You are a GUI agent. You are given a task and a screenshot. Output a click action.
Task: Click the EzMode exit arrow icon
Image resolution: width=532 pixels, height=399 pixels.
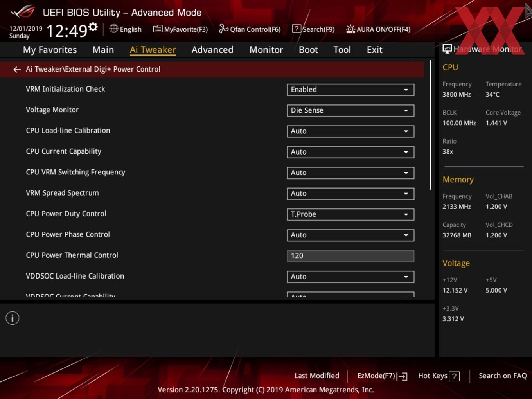[403, 376]
